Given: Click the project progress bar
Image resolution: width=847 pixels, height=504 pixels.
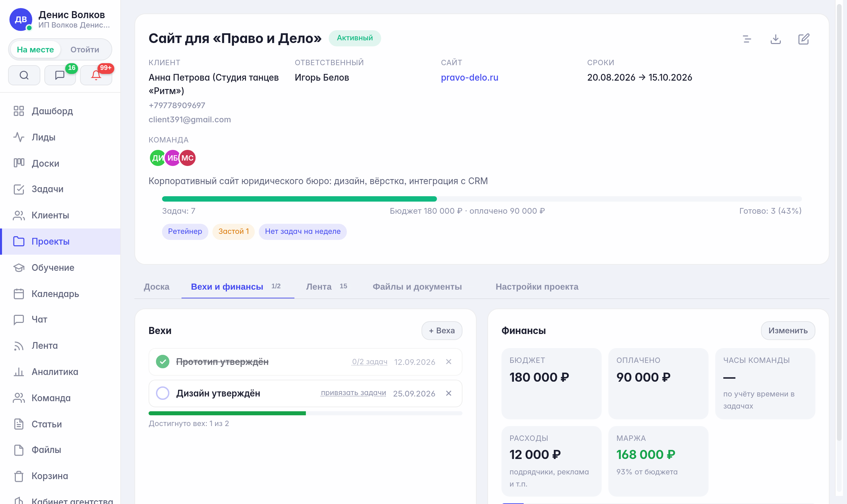Looking at the screenshot, I should point(482,199).
